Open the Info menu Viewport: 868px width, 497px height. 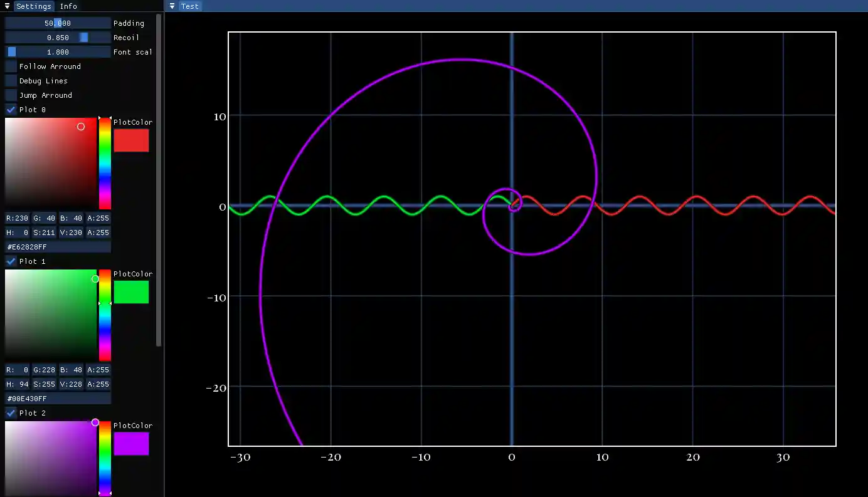pos(68,6)
